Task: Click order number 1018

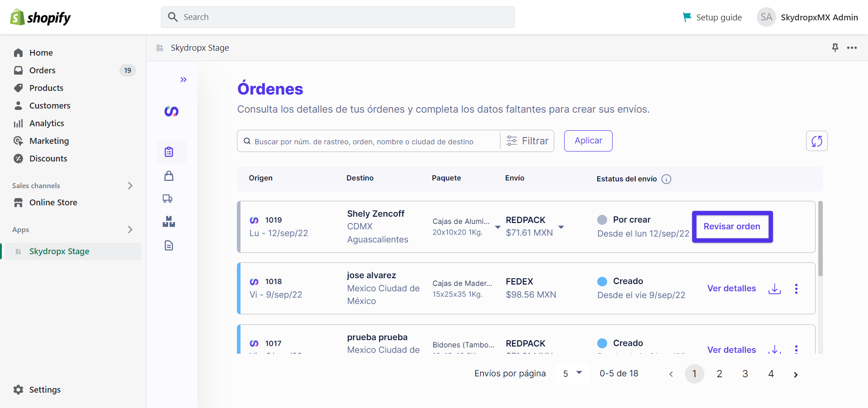Action: coord(274,282)
